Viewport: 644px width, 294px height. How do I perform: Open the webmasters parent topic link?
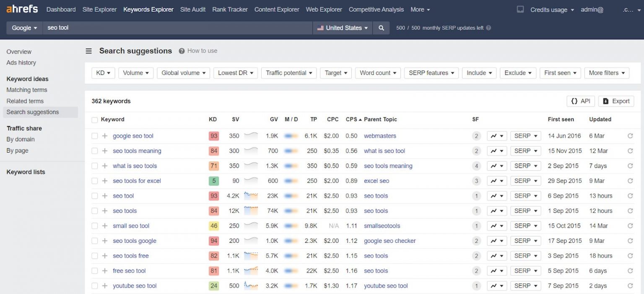(380, 136)
